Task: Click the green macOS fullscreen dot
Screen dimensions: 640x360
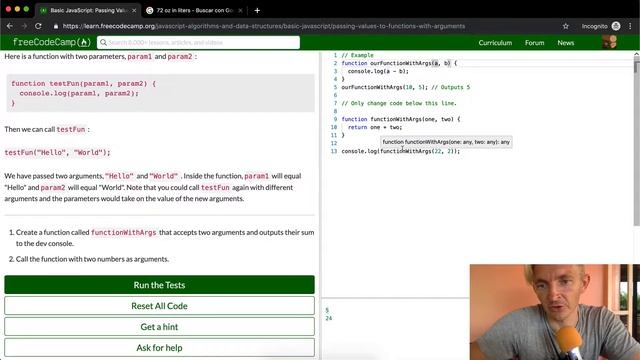Action: (26, 9)
